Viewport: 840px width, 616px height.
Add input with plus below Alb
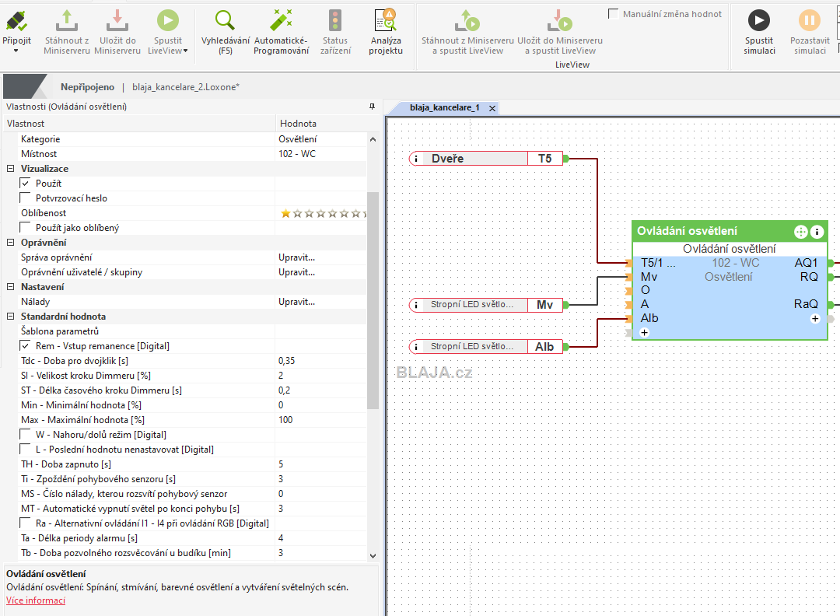(x=645, y=333)
